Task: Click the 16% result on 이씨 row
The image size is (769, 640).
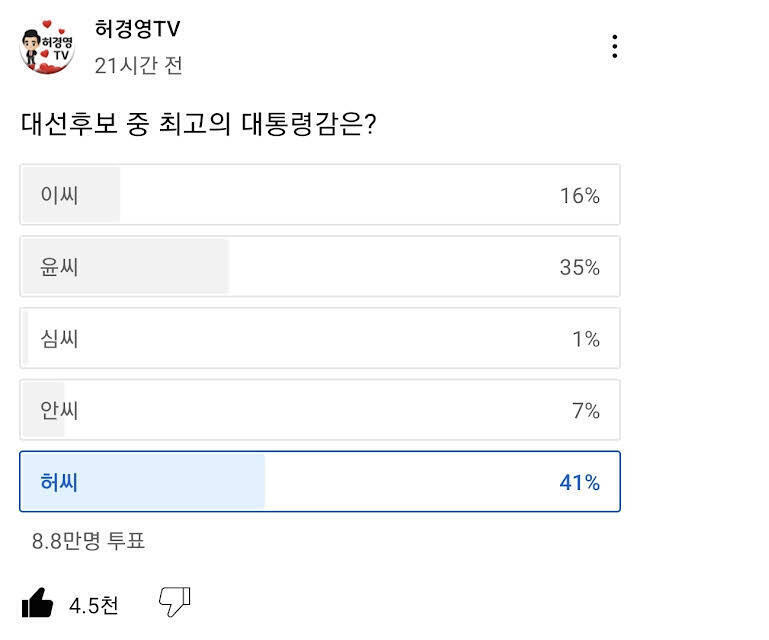Action: [579, 196]
